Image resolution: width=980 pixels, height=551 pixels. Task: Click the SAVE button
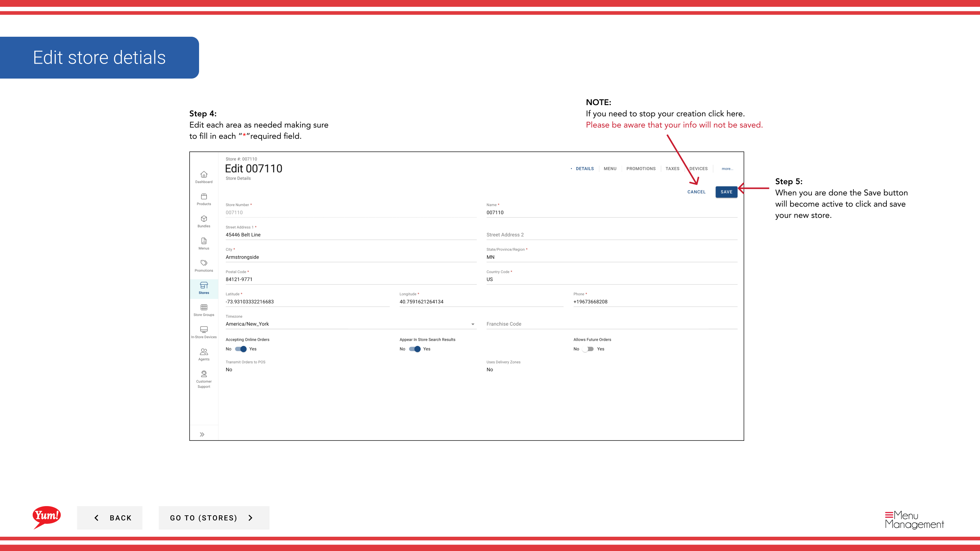point(726,192)
